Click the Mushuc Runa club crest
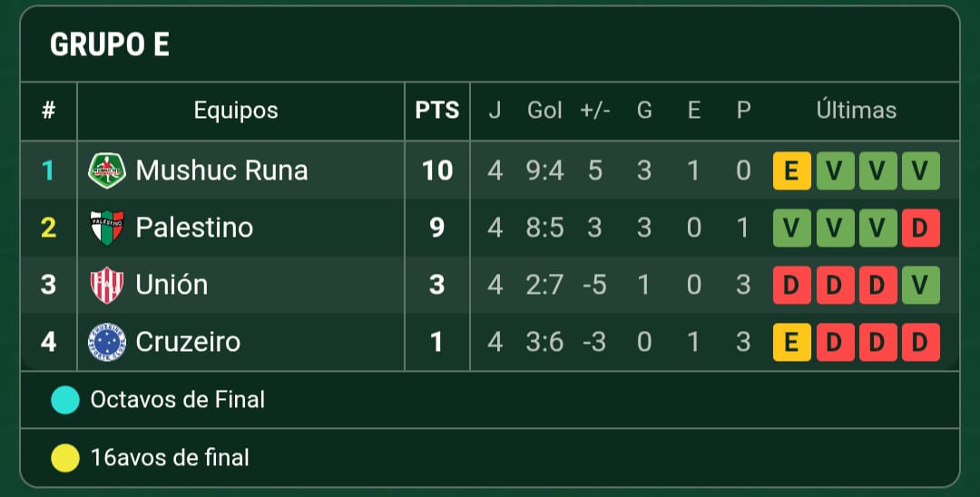 106,171
